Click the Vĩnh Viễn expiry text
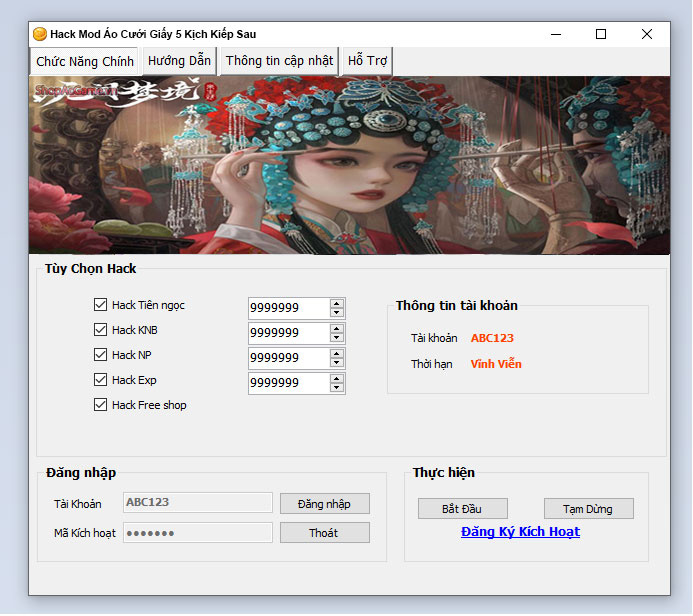 pyautogui.click(x=496, y=364)
